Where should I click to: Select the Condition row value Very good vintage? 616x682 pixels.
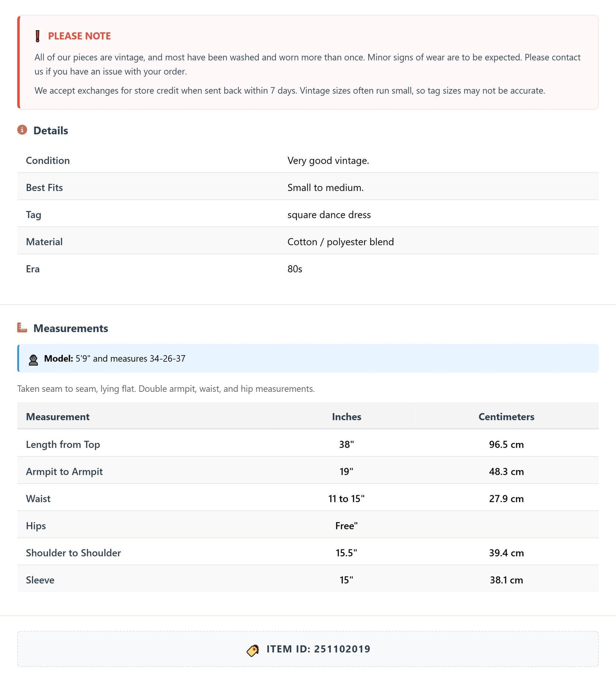click(328, 161)
